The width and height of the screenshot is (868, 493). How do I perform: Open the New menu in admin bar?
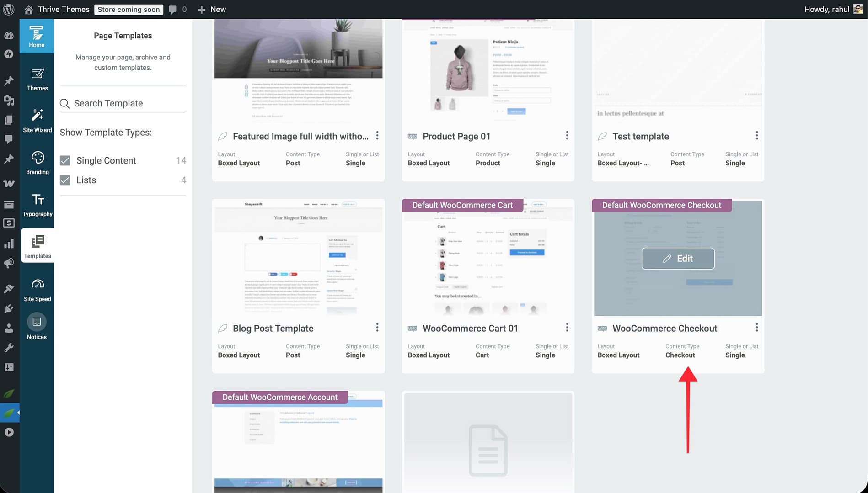(212, 9)
